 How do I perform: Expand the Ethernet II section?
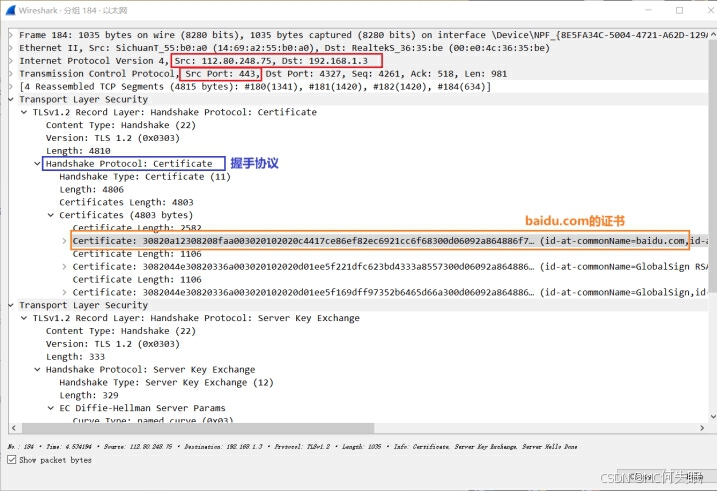coord(11,47)
